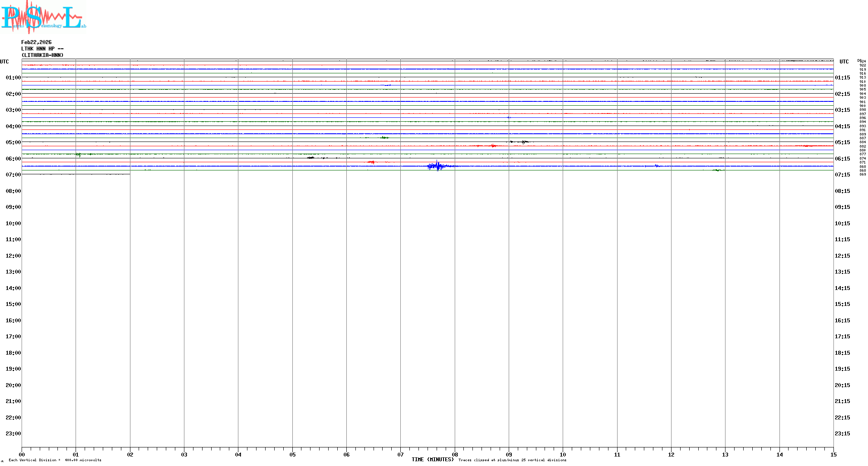Click the 00 minute tick label
Viewport: 868px width, 466px height.
pyautogui.click(x=22, y=454)
